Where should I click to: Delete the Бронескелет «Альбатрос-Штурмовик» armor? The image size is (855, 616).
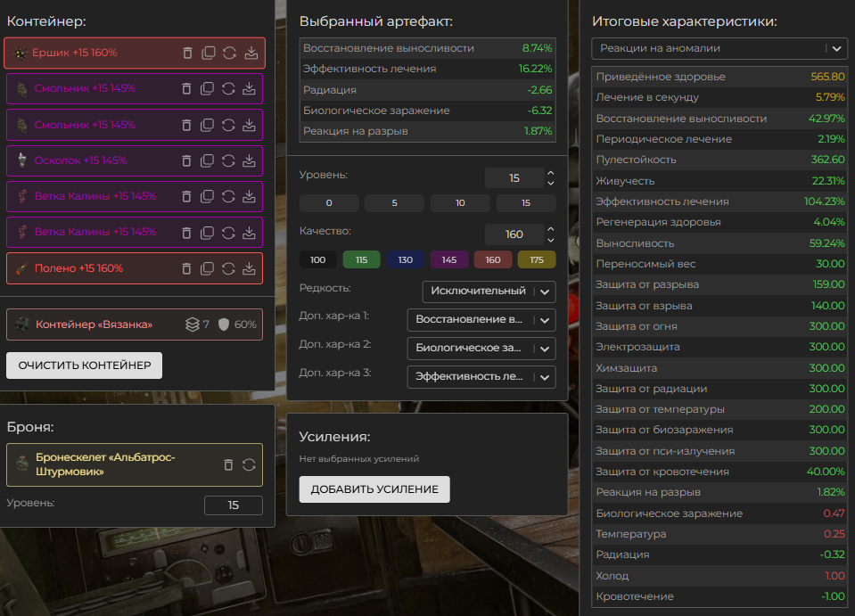228,464
